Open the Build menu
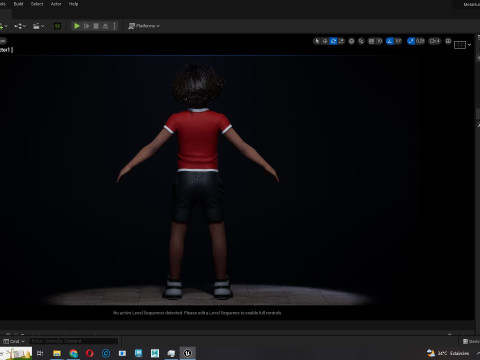Viewport: 480px width, 360px height. pos(18,4)
